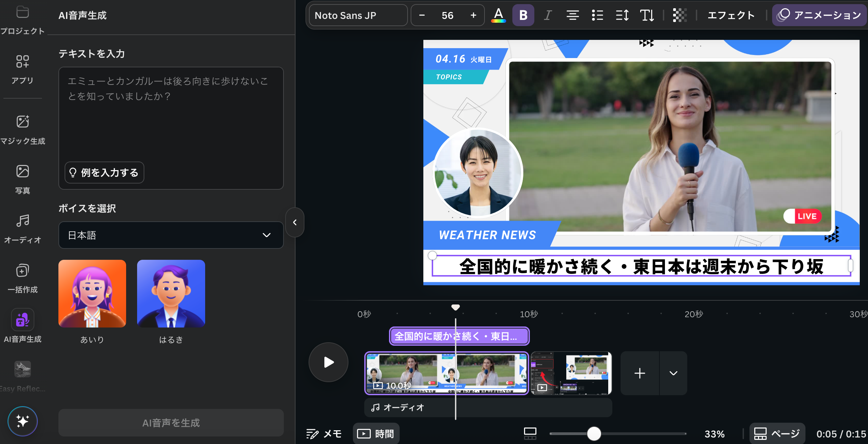Click the TOPICS label on canvas

449,77
